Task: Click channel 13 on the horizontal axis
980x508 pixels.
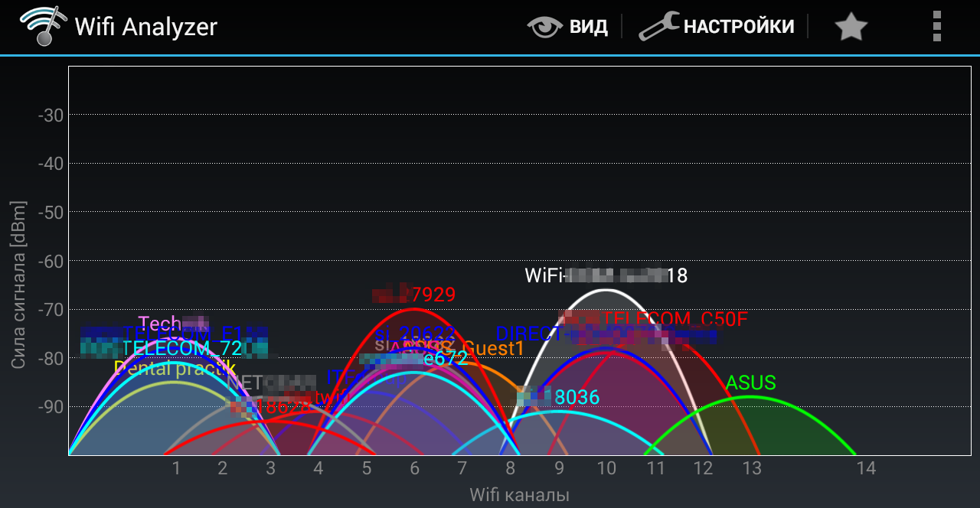Action: point(753,467)
